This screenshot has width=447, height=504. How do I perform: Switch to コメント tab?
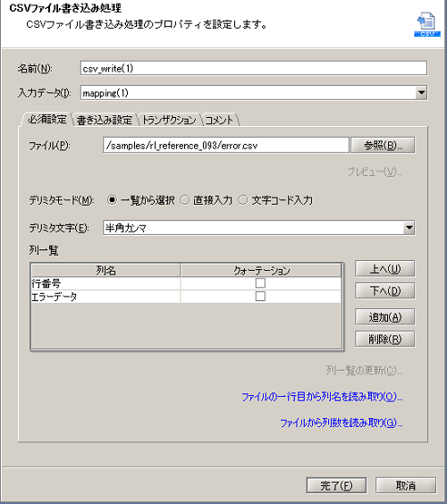(219, 120)
